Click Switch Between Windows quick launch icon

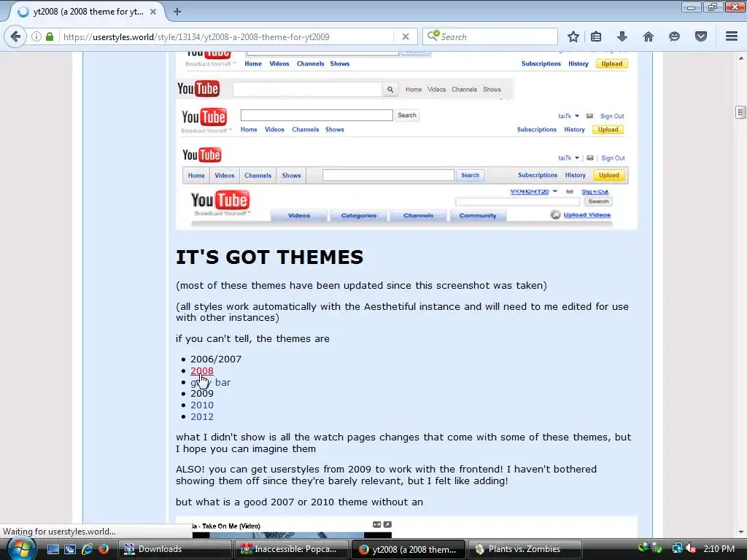[x=69, y=549]
